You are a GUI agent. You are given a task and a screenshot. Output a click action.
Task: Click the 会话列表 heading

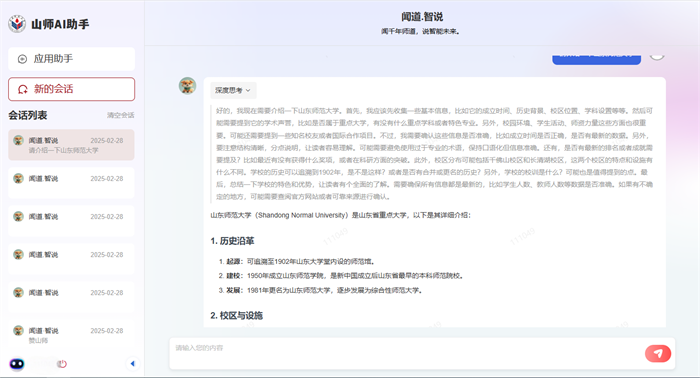(x=28, y=115)
